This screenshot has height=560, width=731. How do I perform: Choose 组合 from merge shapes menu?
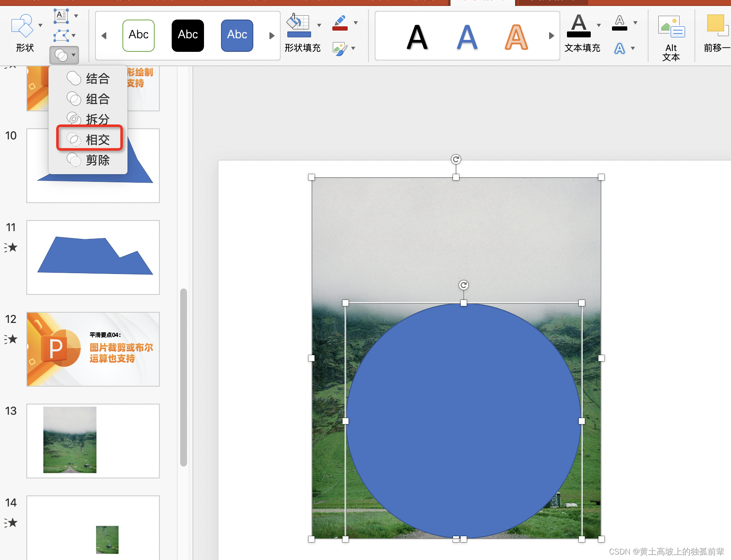point(88,99)
